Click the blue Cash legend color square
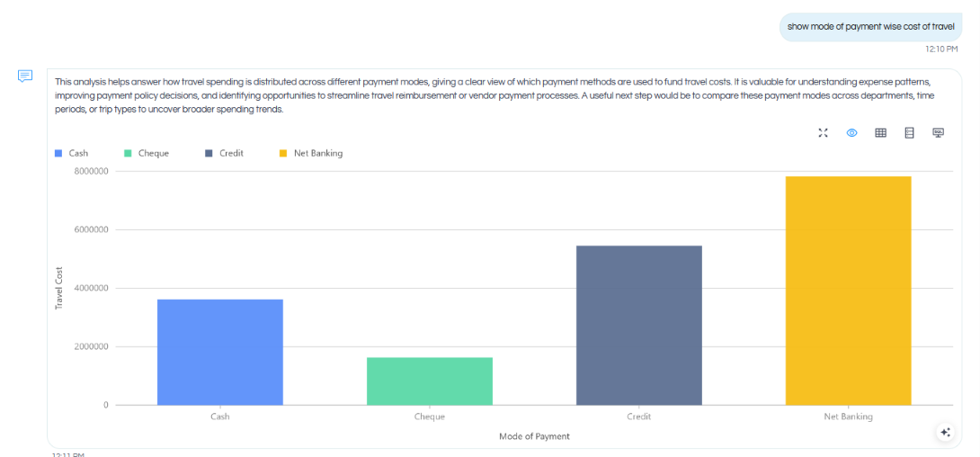The height and width of the screenshot is (457, 980). [58, 153]
